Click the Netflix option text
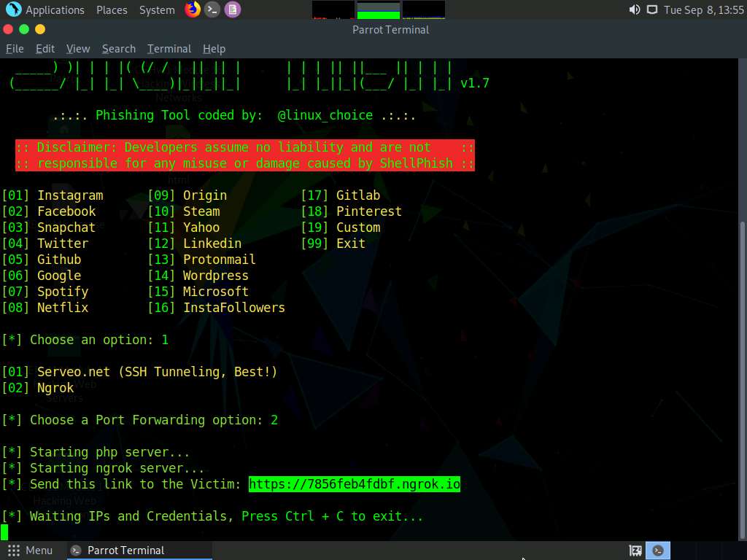The height and width of the screenshot is (560, 747). coord(63,308)
